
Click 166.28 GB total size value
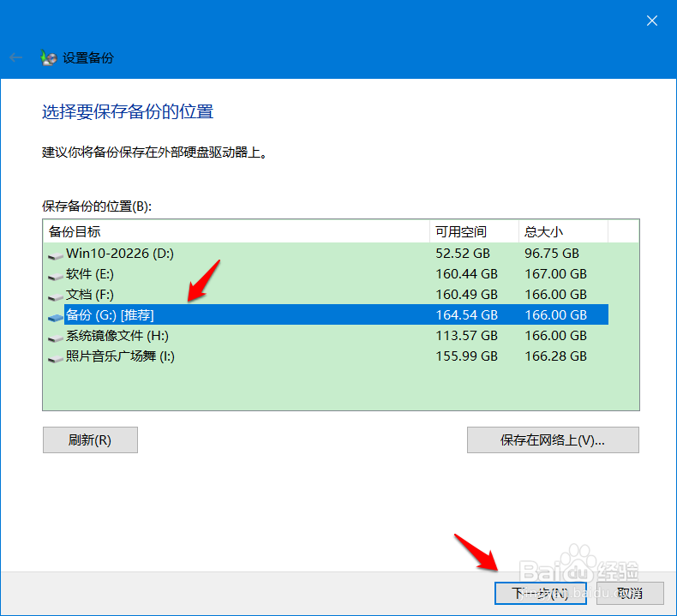coord(555,356)
